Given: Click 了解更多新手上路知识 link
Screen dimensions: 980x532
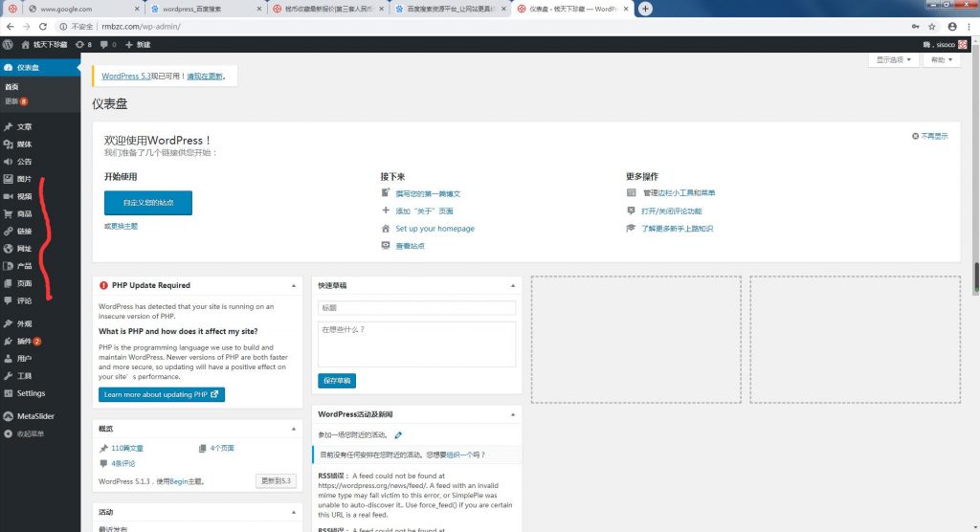Looking at the screenshot, I should tap(677, 229).
